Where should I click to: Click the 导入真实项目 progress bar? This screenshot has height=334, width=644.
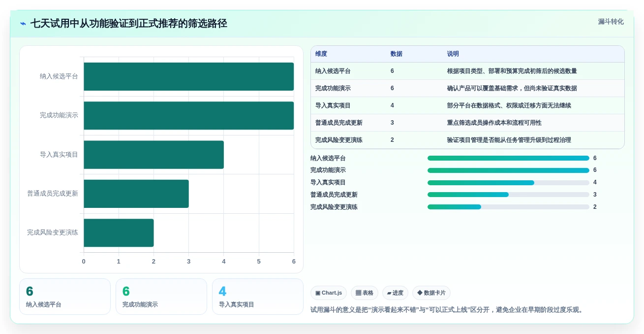(x=508, y=183)
